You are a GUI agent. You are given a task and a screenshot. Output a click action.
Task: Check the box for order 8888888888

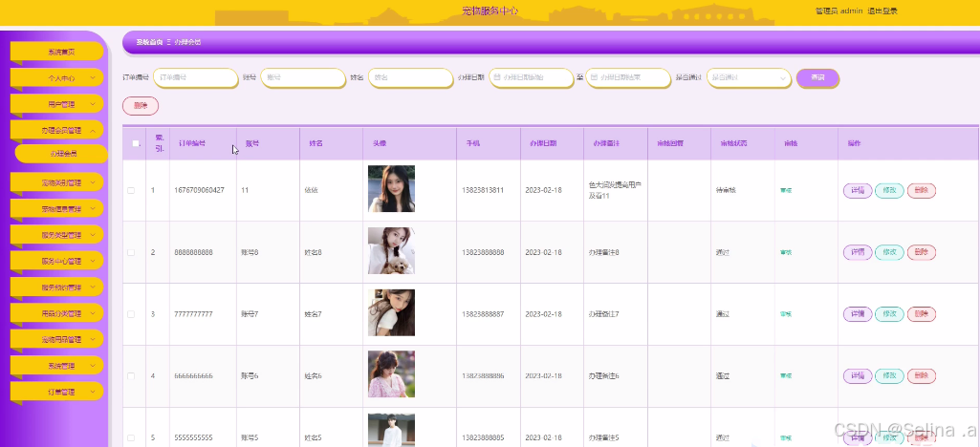pos(131,252)
